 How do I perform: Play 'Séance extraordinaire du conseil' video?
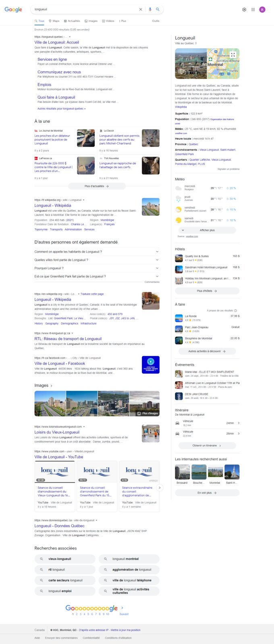pos(138,472)
